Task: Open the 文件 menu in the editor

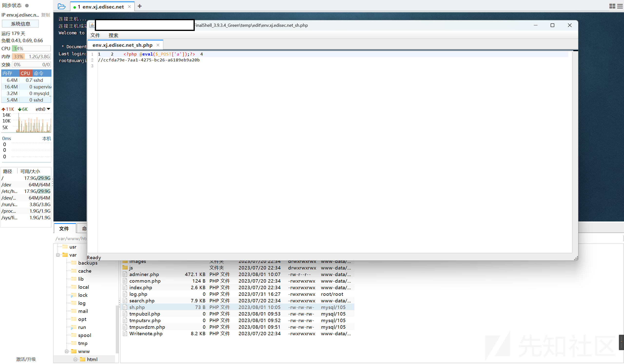Action: tap(95, 35)
